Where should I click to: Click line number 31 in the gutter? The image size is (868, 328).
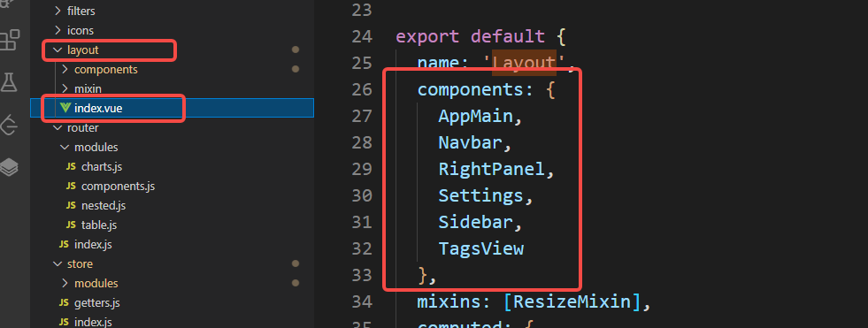click(362, 223)
